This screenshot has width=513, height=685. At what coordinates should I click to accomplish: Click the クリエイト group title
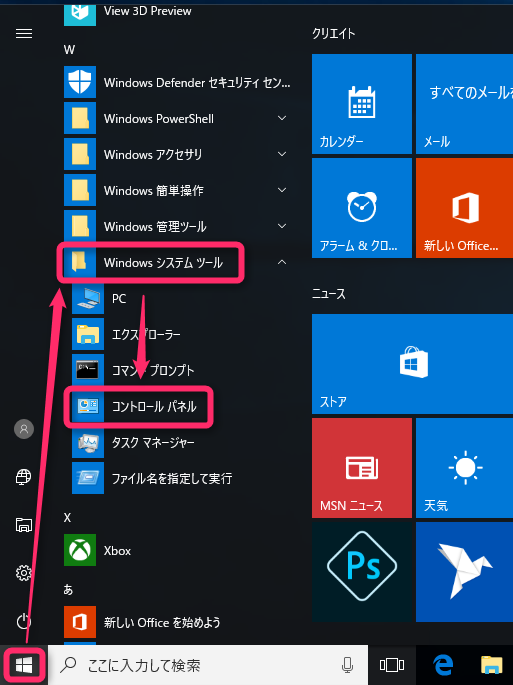pyautogui.click(x=333, y=34)
